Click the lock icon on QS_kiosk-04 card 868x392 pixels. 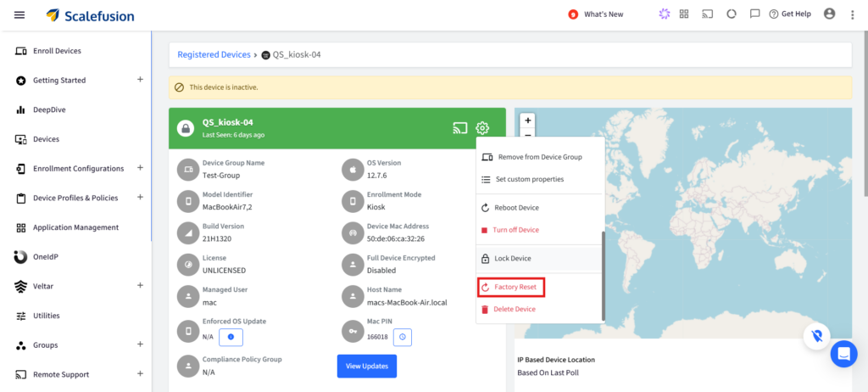185,129
